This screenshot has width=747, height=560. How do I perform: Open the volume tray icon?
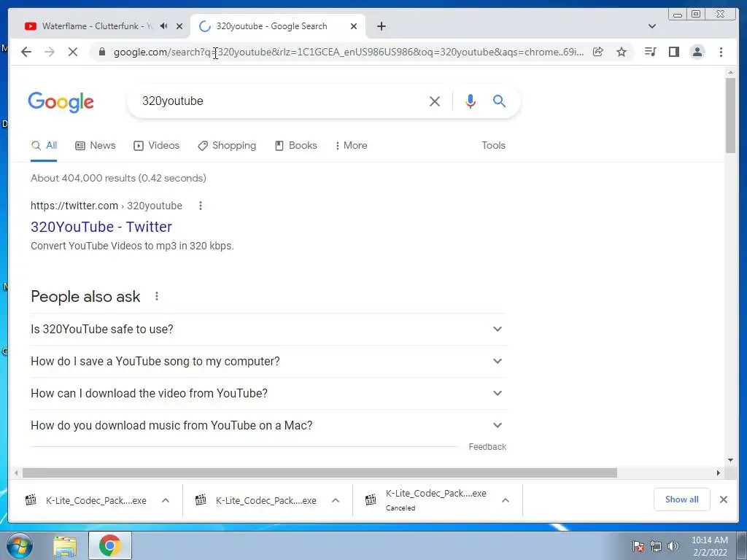pyautogui.click(x=673, y=546)
